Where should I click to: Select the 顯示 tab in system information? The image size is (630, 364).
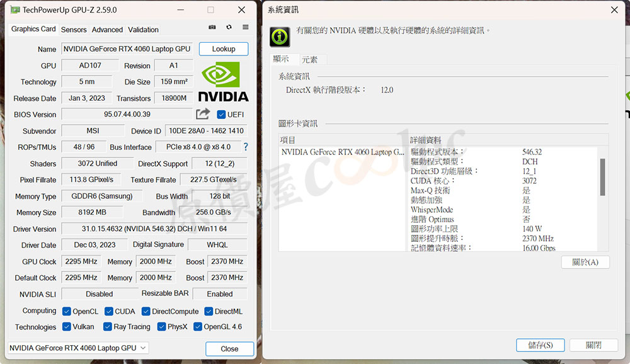pos(284,59)
